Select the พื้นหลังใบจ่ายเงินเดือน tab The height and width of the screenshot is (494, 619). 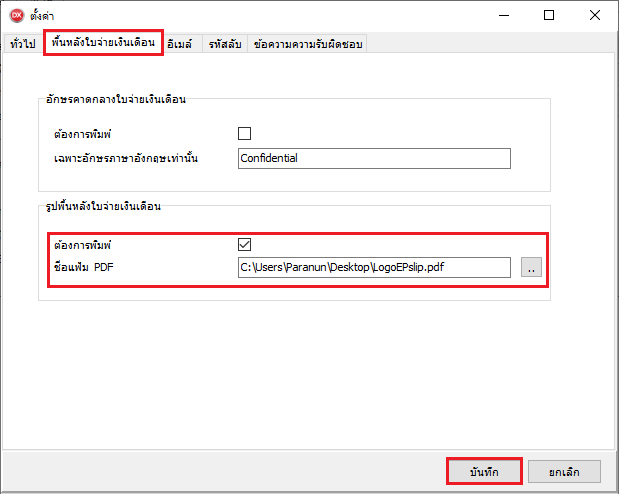[104, 44]
